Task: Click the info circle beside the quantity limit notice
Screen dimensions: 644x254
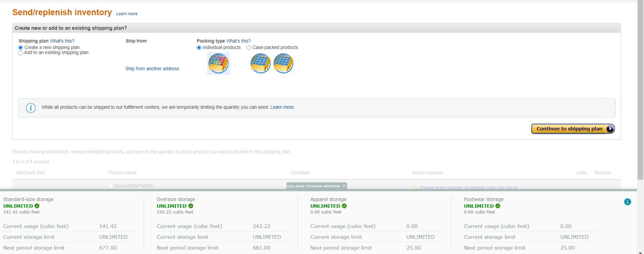Action: 30,107
